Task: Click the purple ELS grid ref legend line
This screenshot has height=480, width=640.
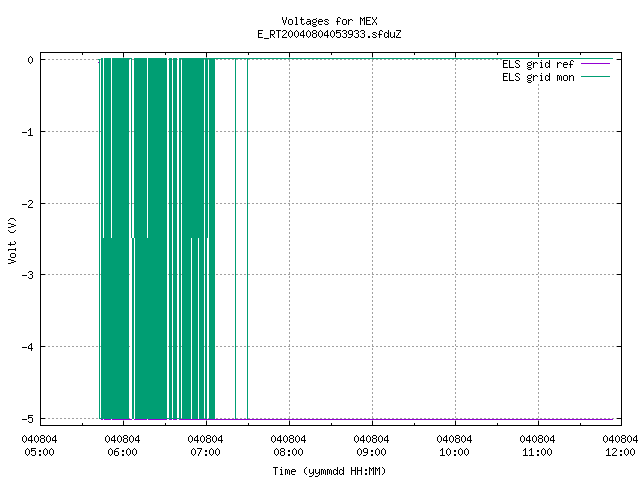Action: click(x=596, y=64)
